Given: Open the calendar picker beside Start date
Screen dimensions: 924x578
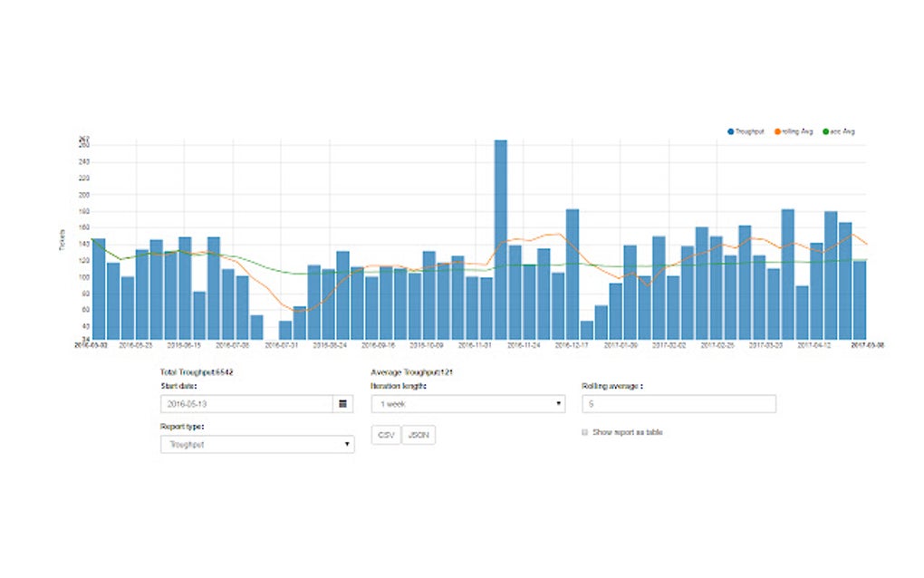Looking at the screenshot, I should (x=343, y=404).
